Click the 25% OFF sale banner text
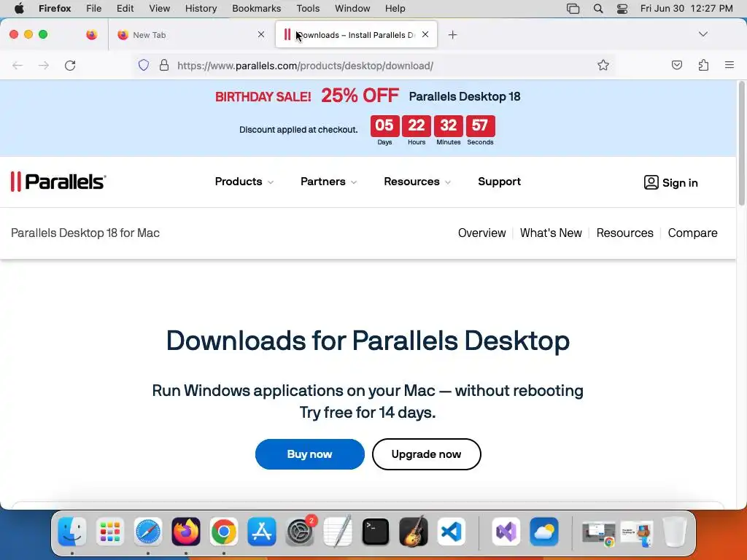The height and width of the screenshot is (560, 747). click(x=360, y=96)
